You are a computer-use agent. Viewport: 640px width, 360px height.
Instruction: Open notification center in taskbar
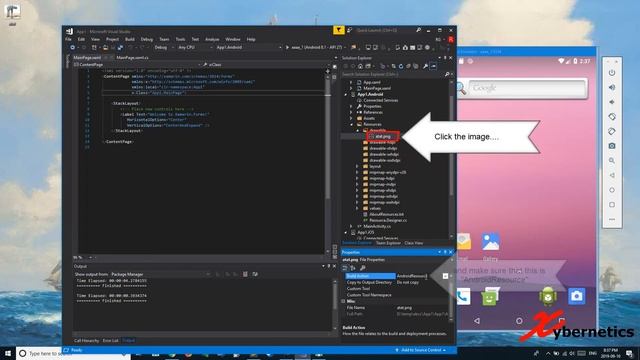pos(630,353)
